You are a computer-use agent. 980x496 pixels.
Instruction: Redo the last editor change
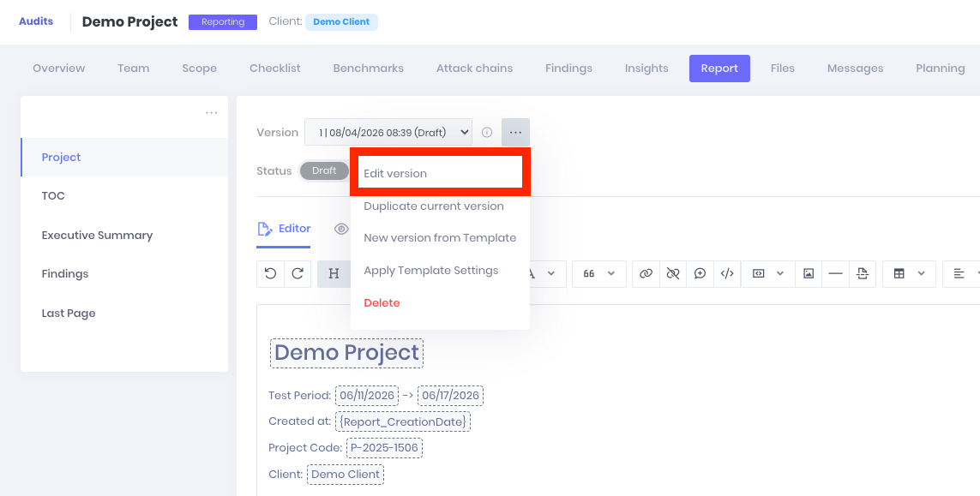click(x=298, y=273)
